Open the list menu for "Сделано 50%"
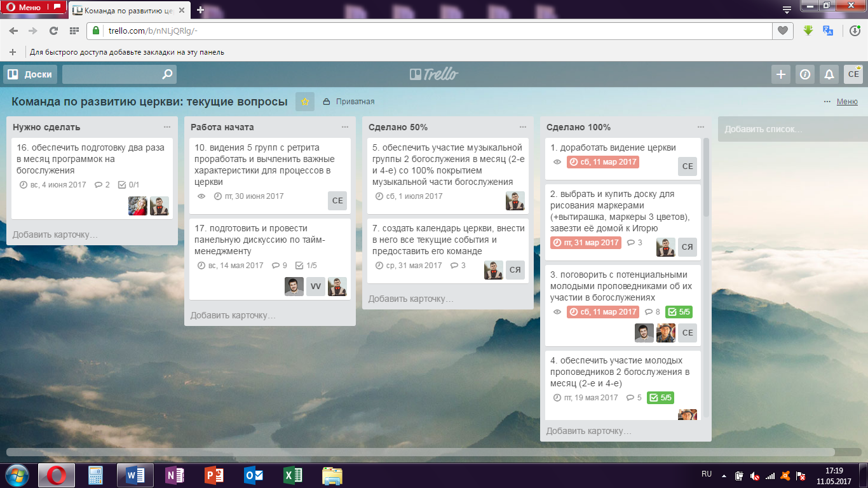The image size is (868, 488). click(523, 127)
